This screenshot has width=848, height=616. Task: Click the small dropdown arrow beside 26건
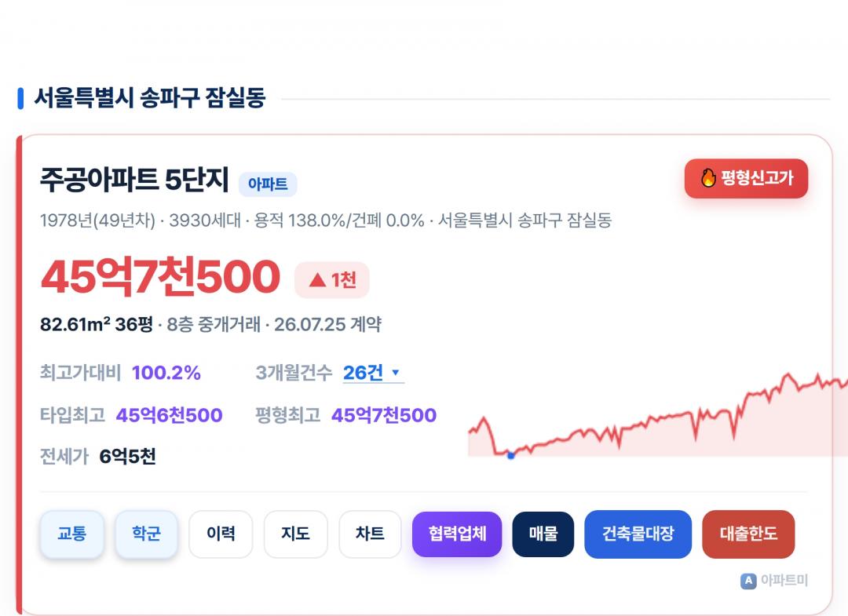click(395, 372)
